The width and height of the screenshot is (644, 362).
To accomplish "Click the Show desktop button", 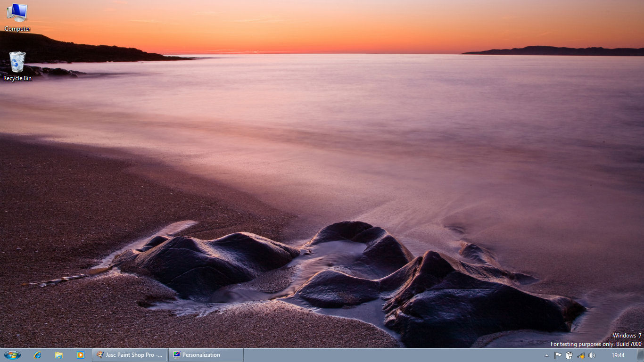I will (640, 355).
